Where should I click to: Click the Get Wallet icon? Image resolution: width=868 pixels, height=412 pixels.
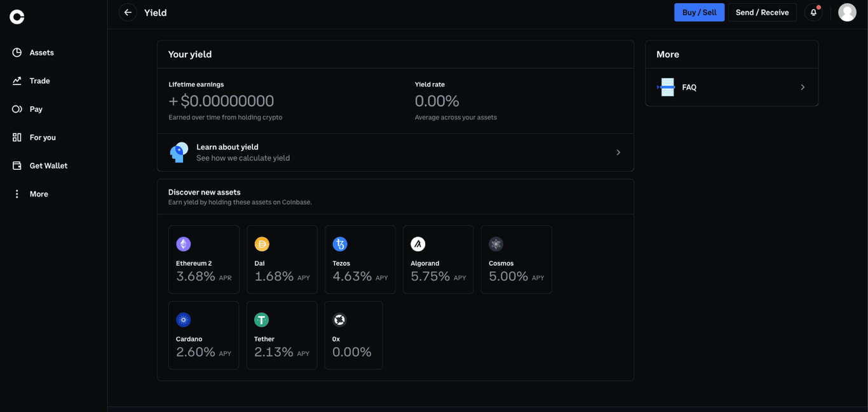pos(16,165)
